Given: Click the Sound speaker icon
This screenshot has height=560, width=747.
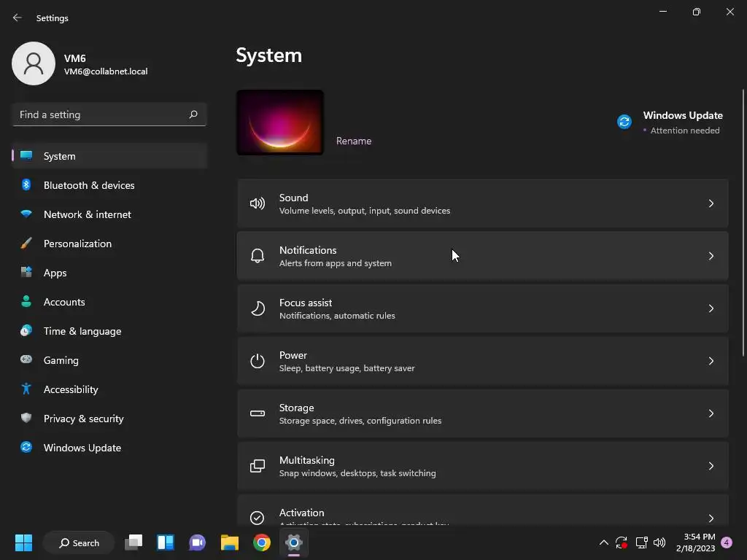Looking at the screenshot, I should 258,204.
